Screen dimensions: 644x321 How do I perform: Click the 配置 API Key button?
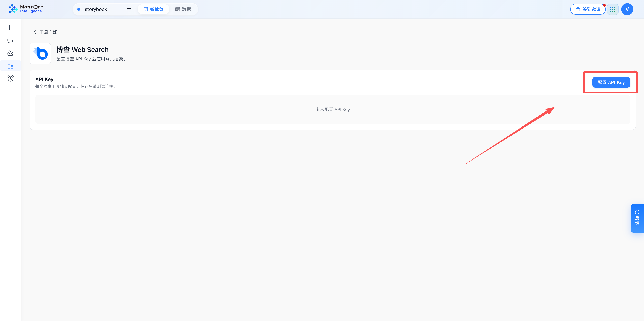(x=611, y=82)
